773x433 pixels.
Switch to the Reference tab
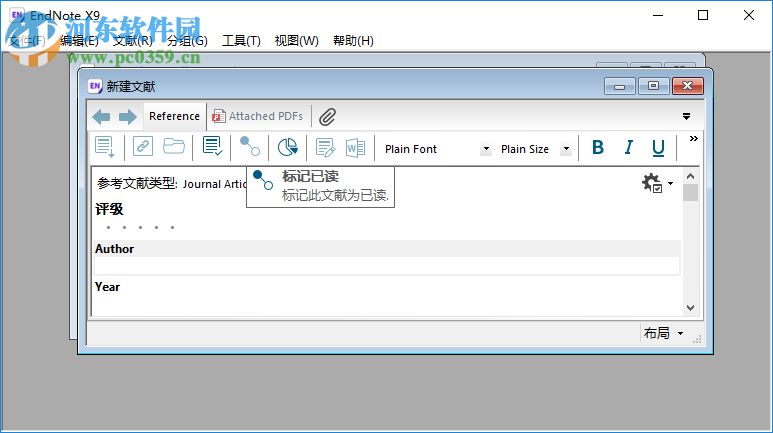(175, 116)
